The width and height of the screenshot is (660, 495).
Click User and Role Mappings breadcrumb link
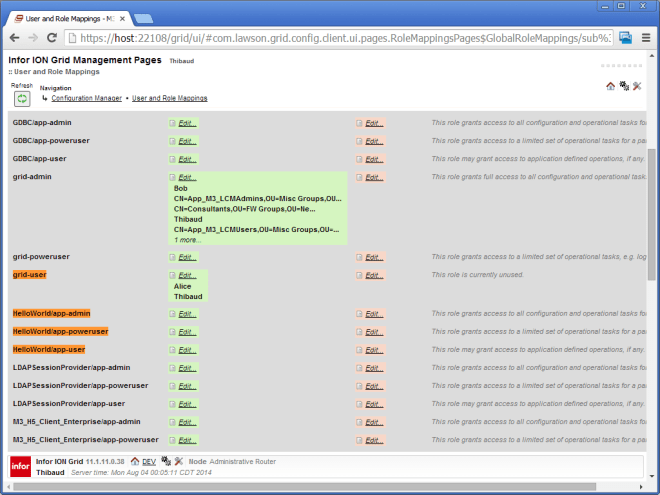click(170, 98)
